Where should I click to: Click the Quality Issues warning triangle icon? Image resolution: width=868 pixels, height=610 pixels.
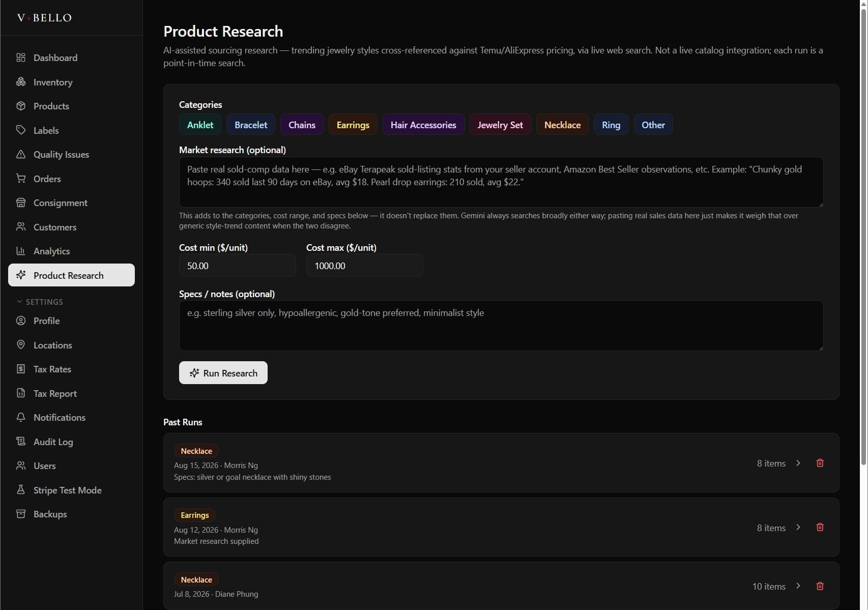tap(21, 154)
